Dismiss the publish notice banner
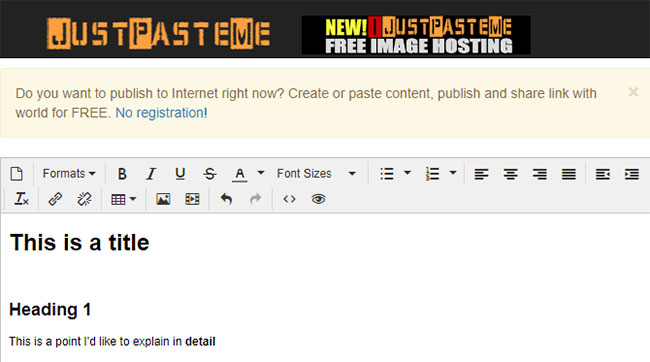 [x=633, y=92]
